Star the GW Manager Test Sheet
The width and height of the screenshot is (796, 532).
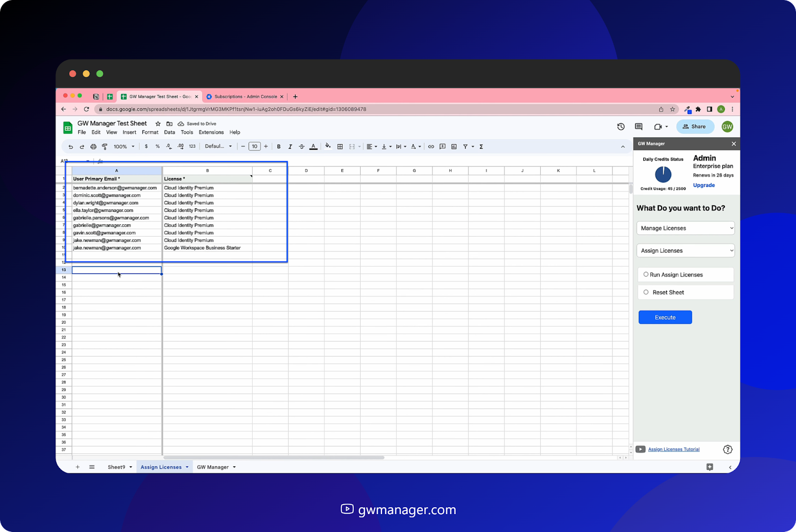(x=158, y=124)
